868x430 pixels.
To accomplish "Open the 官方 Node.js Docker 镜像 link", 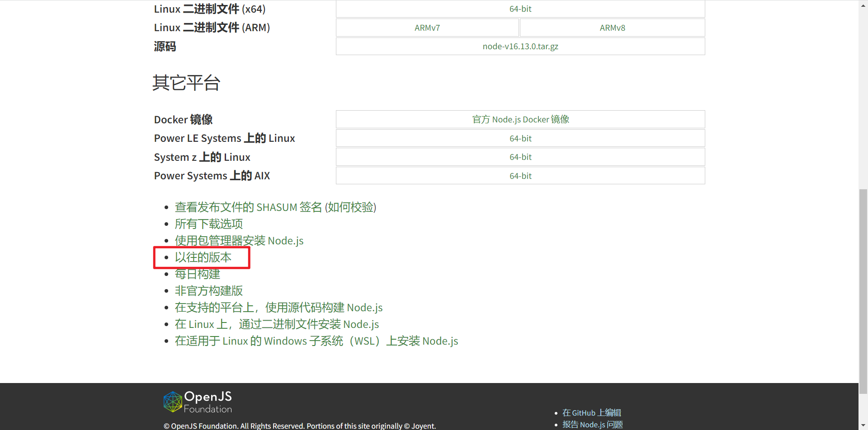I will pos(520,120).
